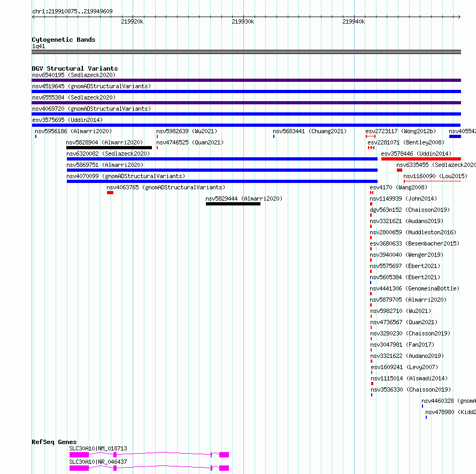The height and width of the screenshot is (474, 476).
Task: Click the nsv5982710 (Wu2021) label
Action: click(401, 311)
